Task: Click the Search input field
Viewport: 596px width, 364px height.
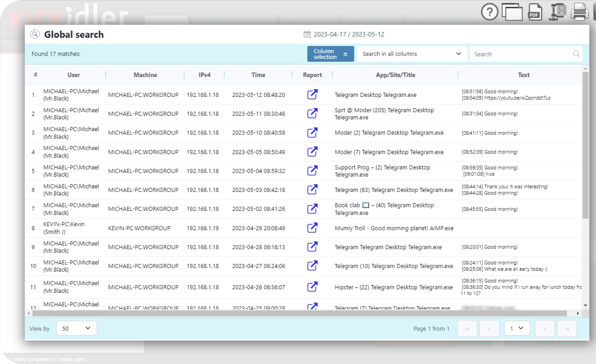Action: pyautogui.click(x=526, y=54)
